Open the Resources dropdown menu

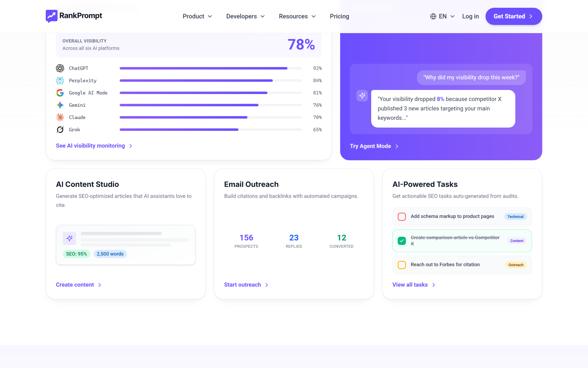[297, 16]
